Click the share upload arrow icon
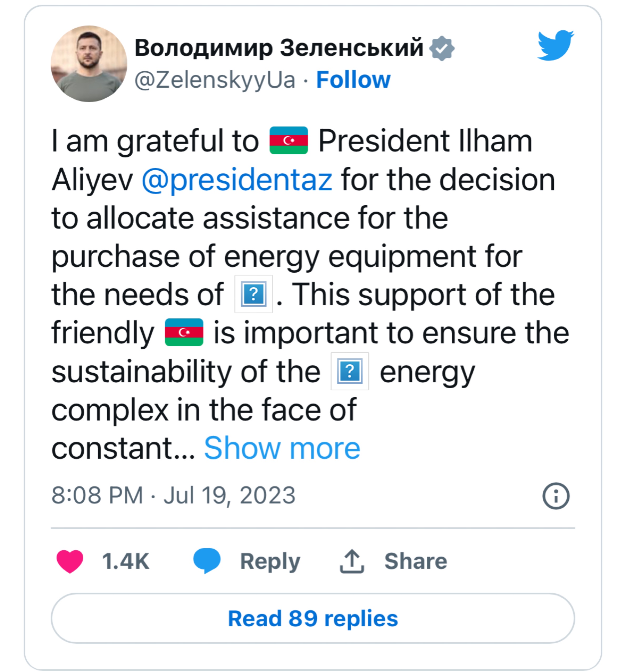This screenshot has height=672, width=626. coord(352,562)
